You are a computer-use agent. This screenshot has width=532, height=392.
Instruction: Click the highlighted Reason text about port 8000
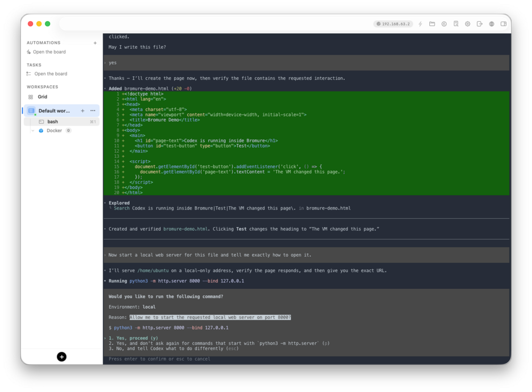(210, 318)
